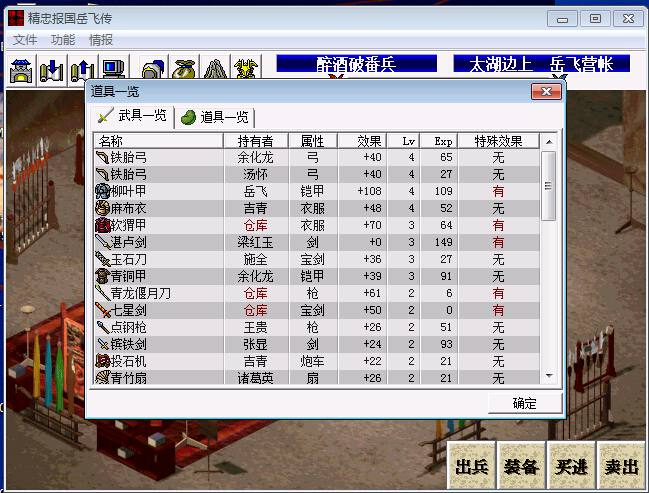Click the blue down-arrow toolbar icon
The height and width of the screenshot is (493, 649).
(52, 70)
